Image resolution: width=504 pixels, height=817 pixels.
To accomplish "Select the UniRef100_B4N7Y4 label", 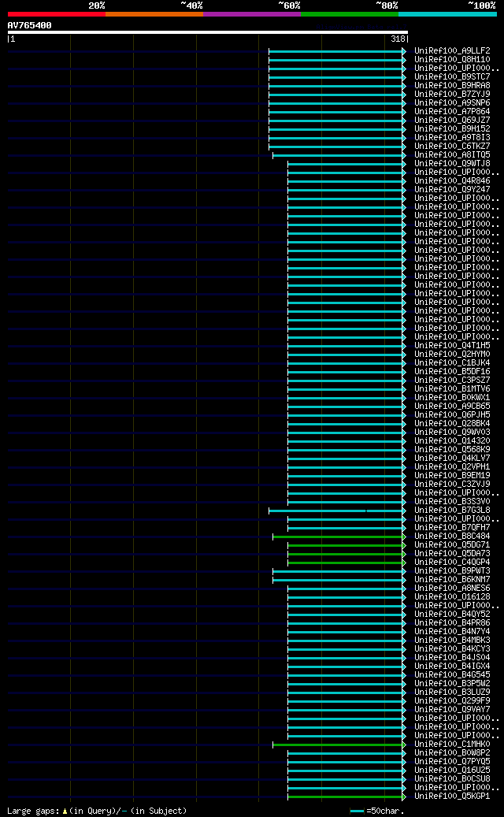I will click(x=452, y=632).
